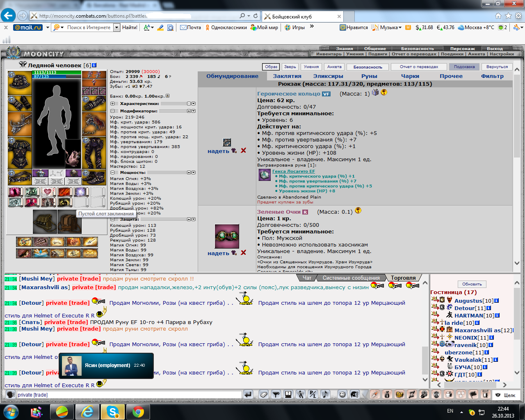Click the info icon next to Detour[11]
This screenshot has width=525, height=420.
(x=488, y=308)
